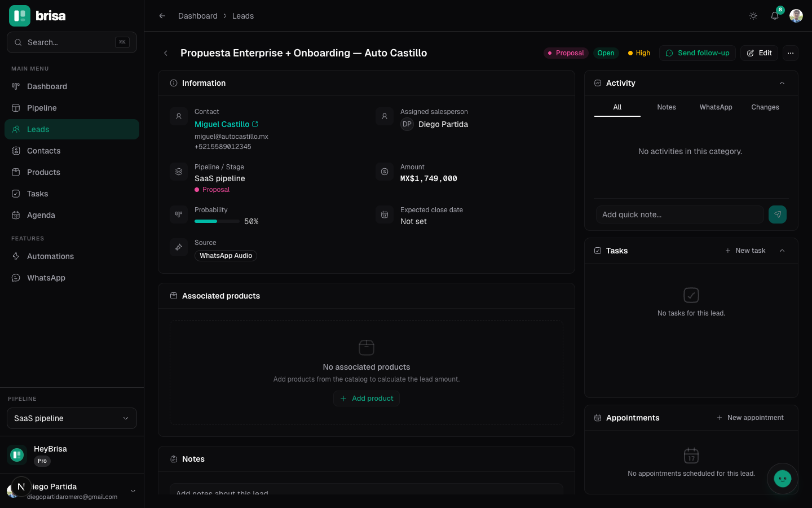Click the Open status badge
The image size is (812, 508).
click(x=606, y=53)
